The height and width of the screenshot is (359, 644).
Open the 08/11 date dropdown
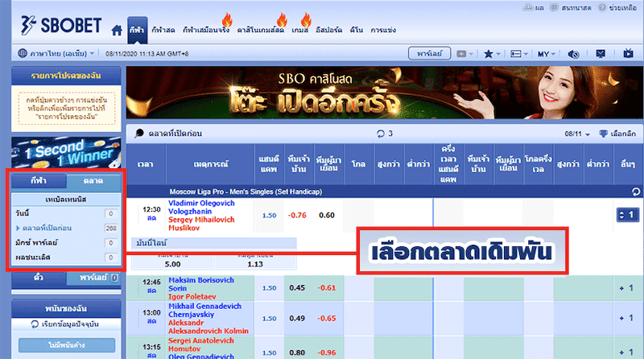tap(577, 134)
